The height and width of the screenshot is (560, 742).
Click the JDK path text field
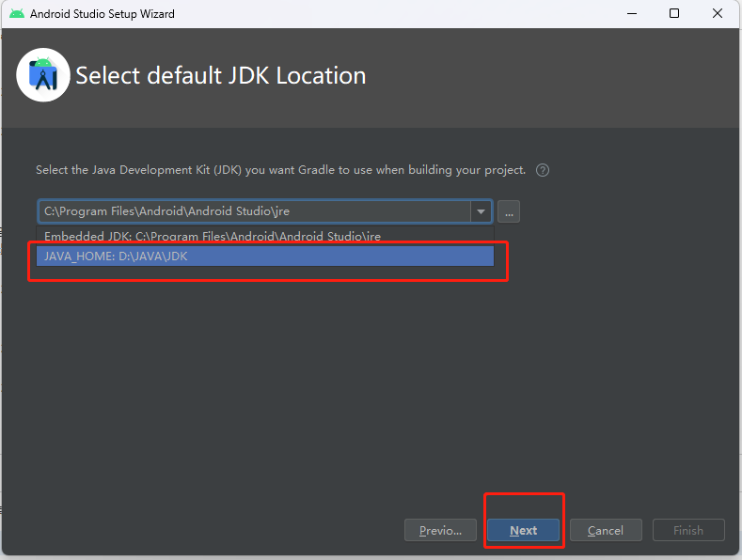coord(254,211)
